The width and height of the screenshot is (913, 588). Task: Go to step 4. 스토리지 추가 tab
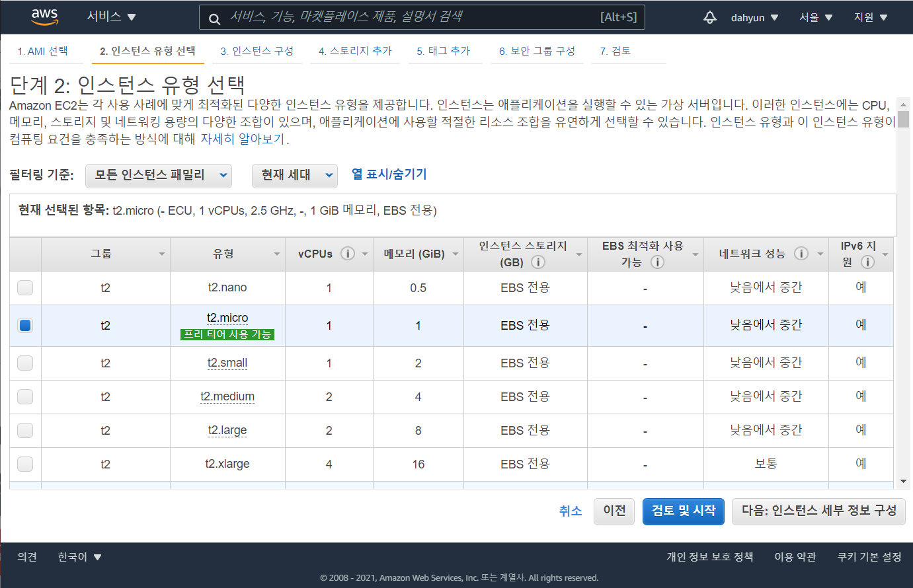tap(355, 51)
